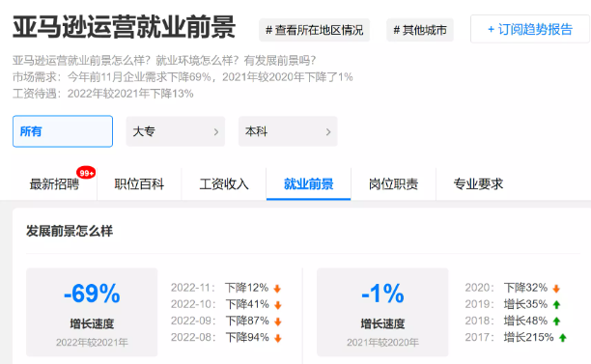Click the 其他城市 tag

tap(420, 30)
